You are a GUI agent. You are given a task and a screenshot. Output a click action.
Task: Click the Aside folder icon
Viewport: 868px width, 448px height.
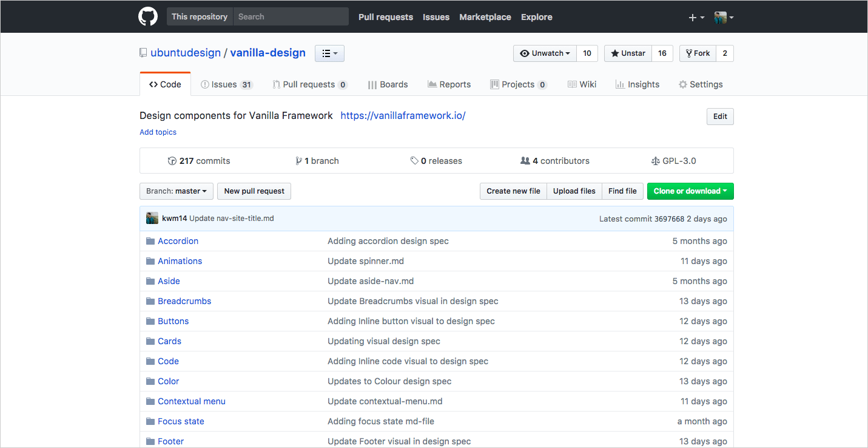pos(150,281)
